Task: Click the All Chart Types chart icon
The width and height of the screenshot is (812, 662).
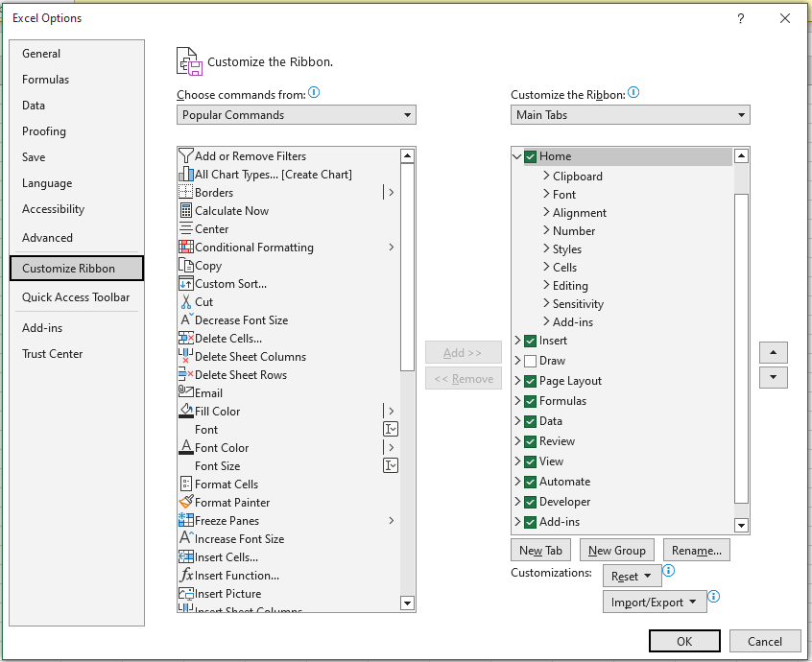Action: point(186,174)
